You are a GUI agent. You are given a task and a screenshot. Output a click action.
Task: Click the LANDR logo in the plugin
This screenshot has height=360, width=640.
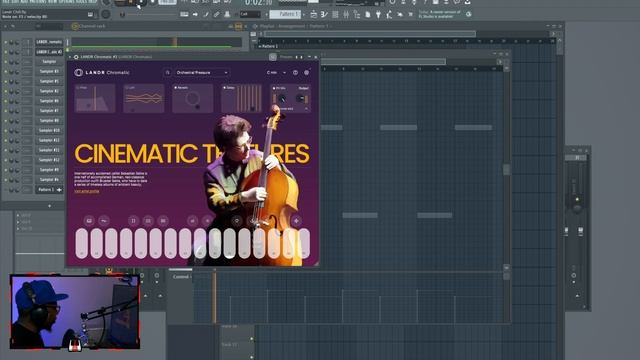78,73
